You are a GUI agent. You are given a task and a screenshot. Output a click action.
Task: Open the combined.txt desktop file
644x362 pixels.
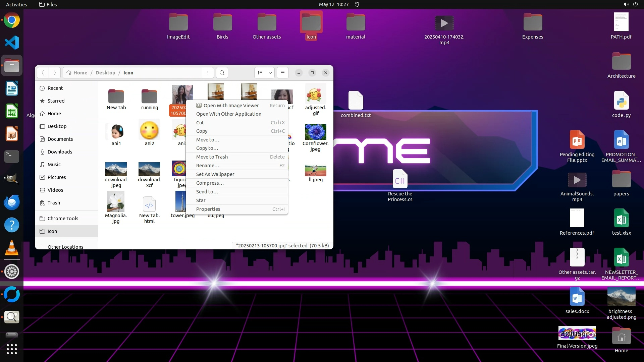pos(356,101)
